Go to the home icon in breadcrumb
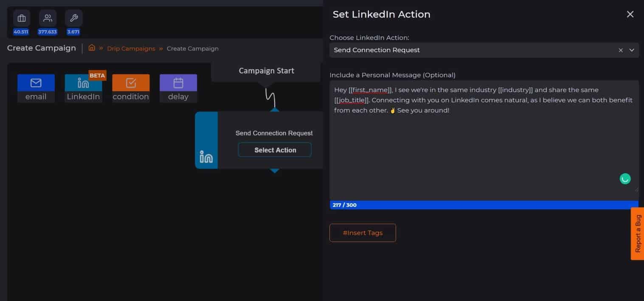The width and height of the screenshot is (644, 301). (x=92, y=48)
